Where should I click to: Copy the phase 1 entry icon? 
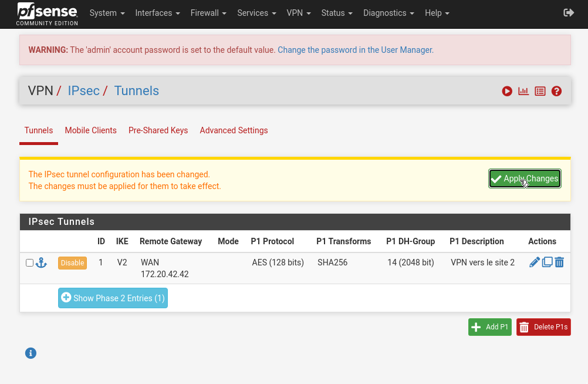pos(547,262)
